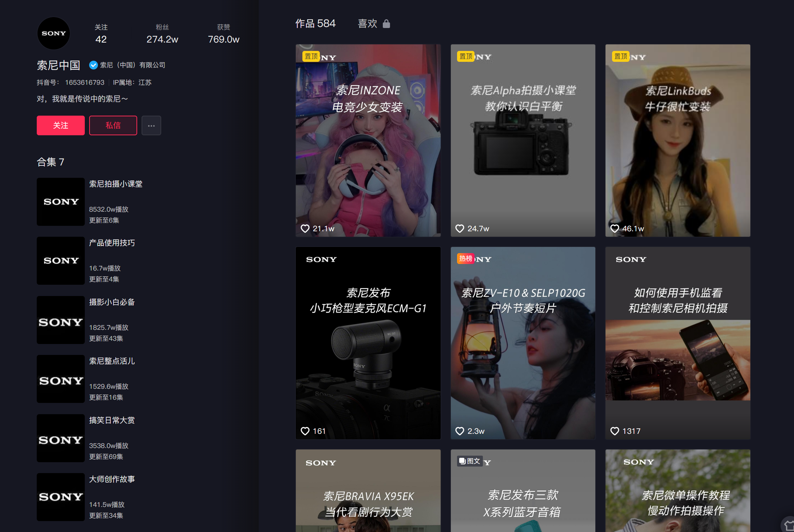Click heart icon on ZV-E10 2.3w video

pyautogui.click(x=460, y=431)
